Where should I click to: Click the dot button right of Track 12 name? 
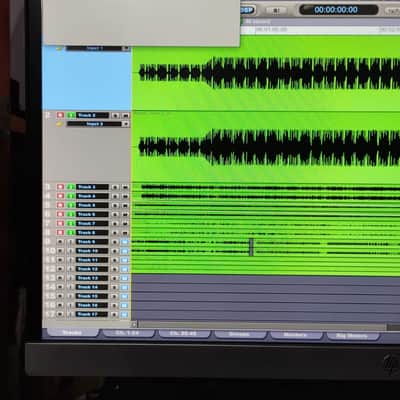point(115,269)
